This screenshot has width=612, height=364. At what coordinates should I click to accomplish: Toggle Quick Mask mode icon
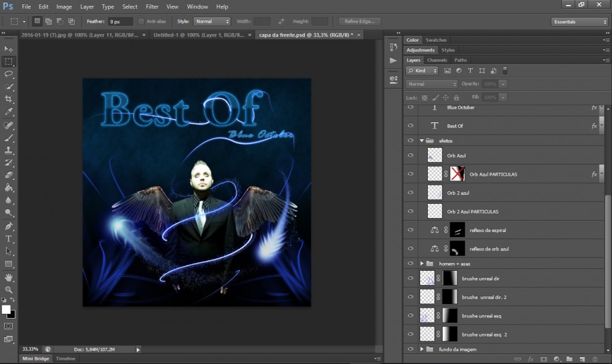tap(8, 326)
